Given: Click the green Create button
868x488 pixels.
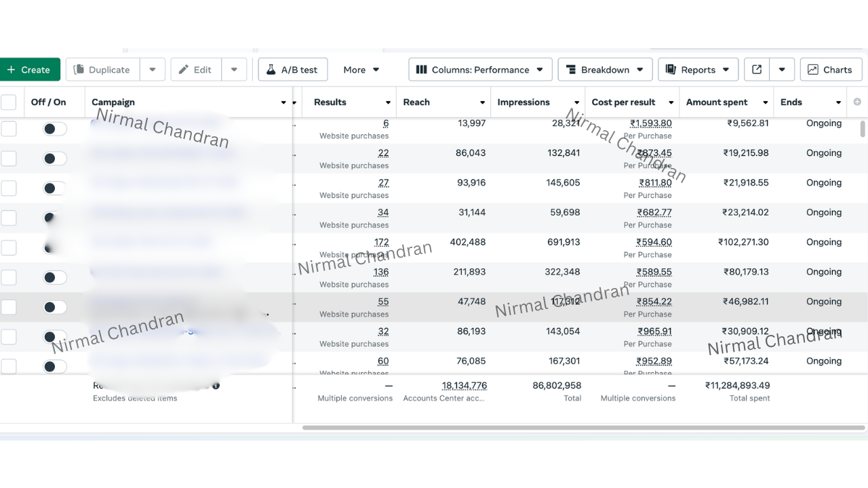Looking at the screenshot, I should 29,70.
